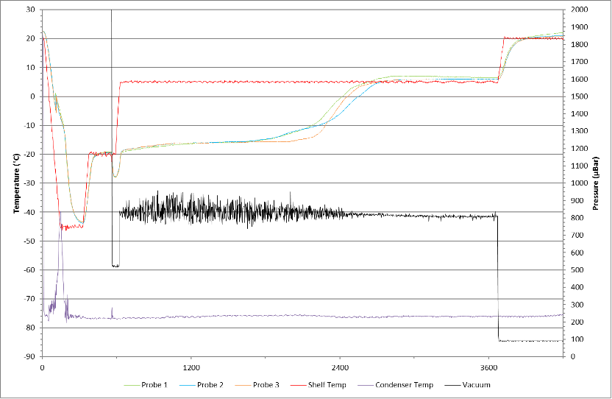612x399 pixels.
Task: Select the Pressure (µBar) axis title
Action: (x=595, y=183)
